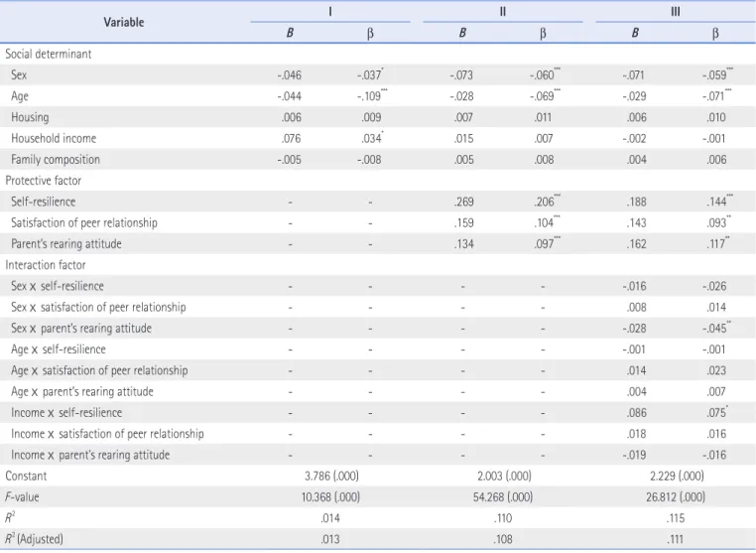Click the 'Age x self-resilience' row label
The height and width of the screenshot is (553, 756).
[59, 349]
